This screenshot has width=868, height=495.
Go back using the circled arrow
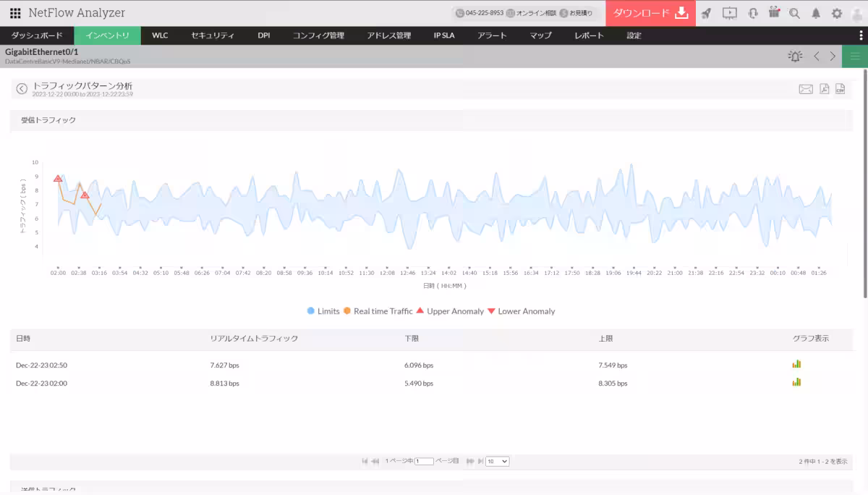[22, 88]
